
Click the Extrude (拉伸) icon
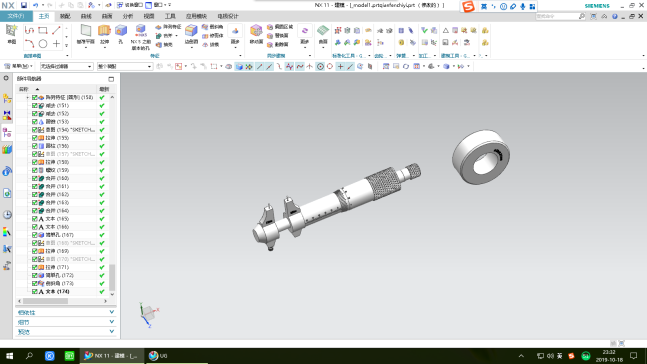pyautogui.click(x=104, y=31)
